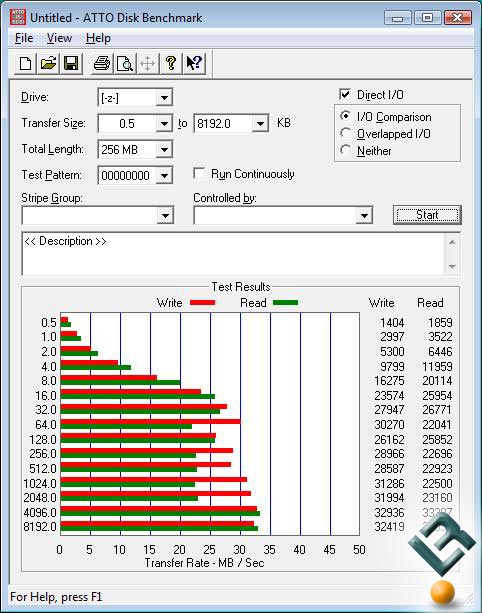Select the Overlapped I/O radio option
The image size is (482, 613).
coord(345,133)
